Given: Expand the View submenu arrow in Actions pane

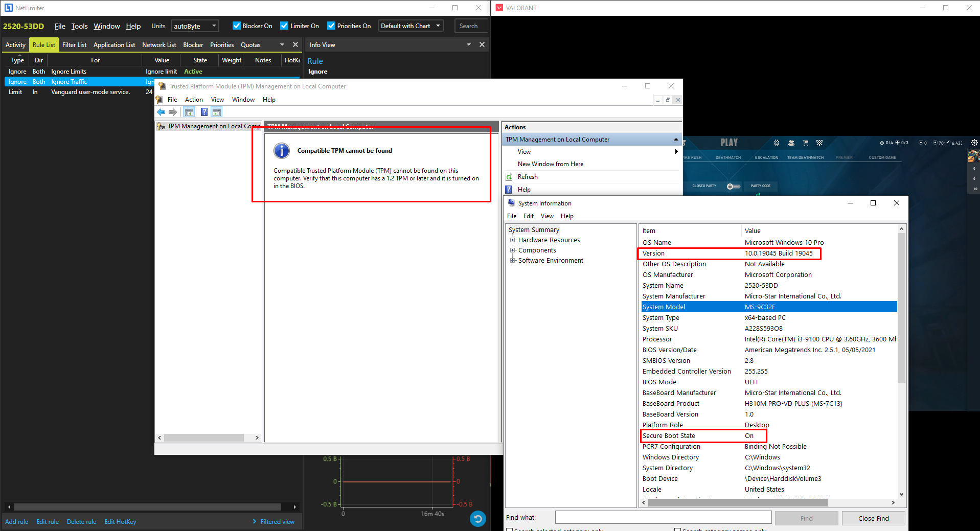Looking at the screenshot, I should (x=676, y=152).
